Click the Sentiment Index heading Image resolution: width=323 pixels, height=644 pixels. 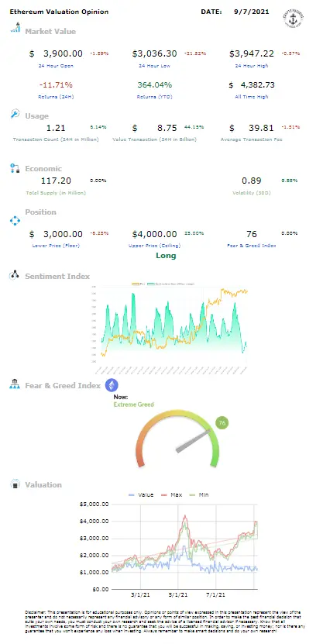[57, 276]
